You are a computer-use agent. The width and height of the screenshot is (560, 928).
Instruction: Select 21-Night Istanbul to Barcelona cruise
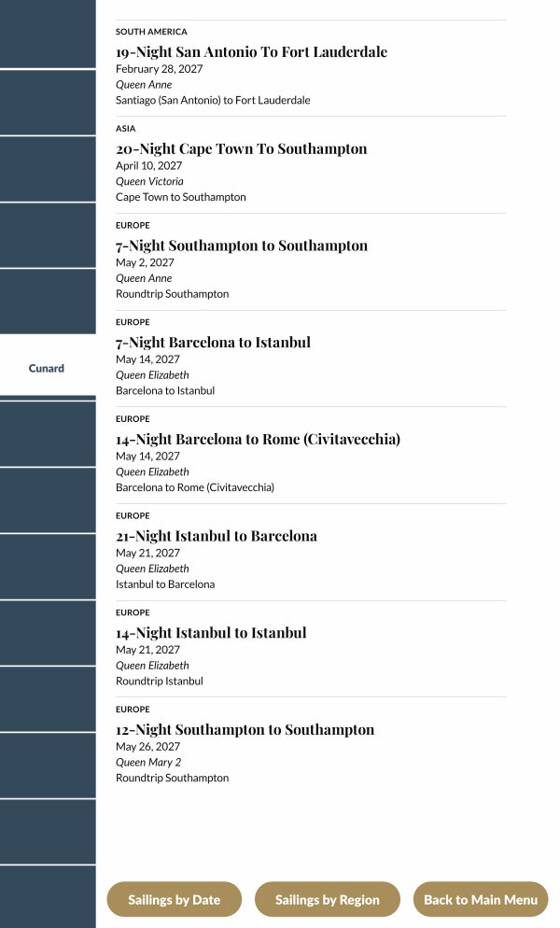[x=216, y=536]
